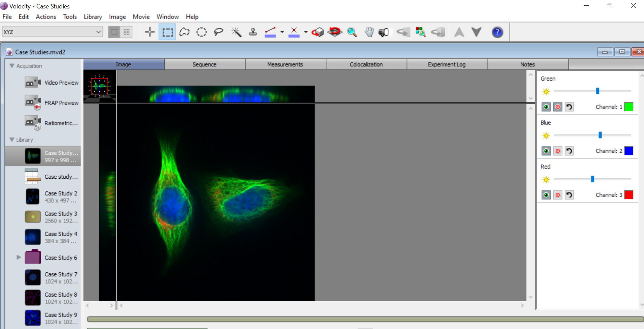Select the Lasso selection tool

coord(218,32)
